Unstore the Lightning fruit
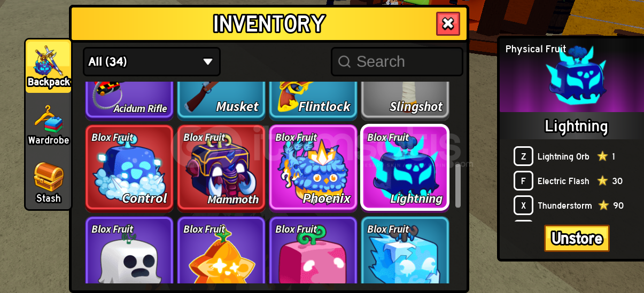Screen dimensions: 644x293 pos(577,238)
